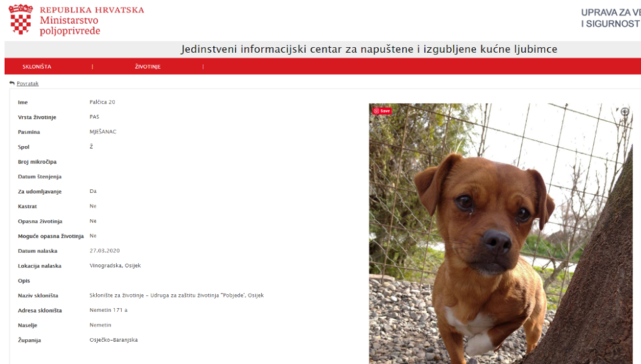Click the MJEŠANAC breed value

click(x=103, y=131)
